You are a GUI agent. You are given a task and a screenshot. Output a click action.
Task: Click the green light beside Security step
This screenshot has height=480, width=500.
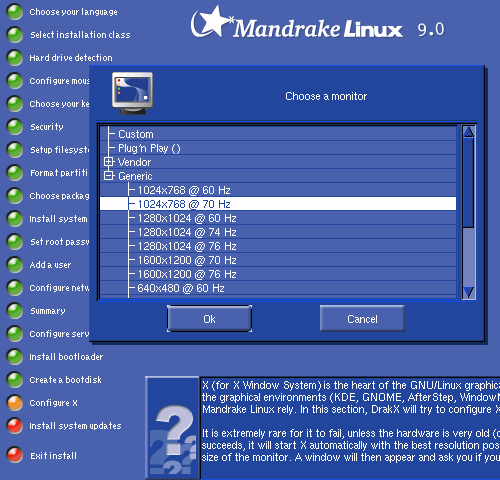[x=15, y=127]
